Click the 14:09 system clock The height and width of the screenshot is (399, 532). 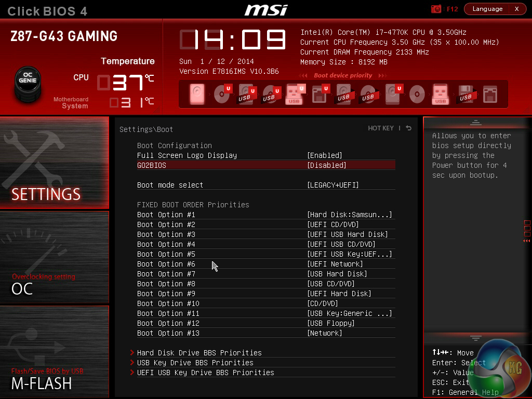pyautogui.click(x=233, y=39)
